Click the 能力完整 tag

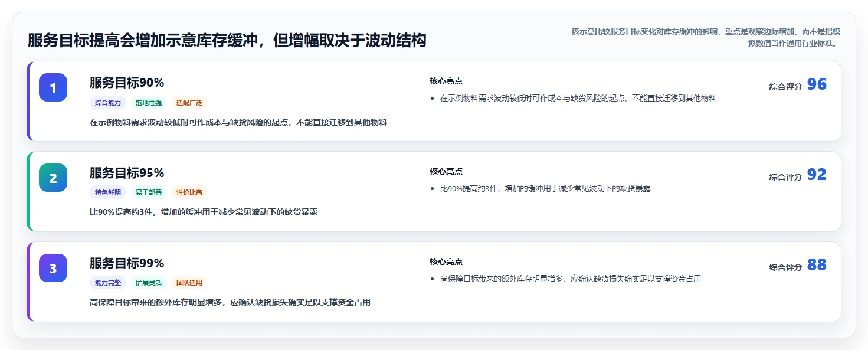[108, 283]
